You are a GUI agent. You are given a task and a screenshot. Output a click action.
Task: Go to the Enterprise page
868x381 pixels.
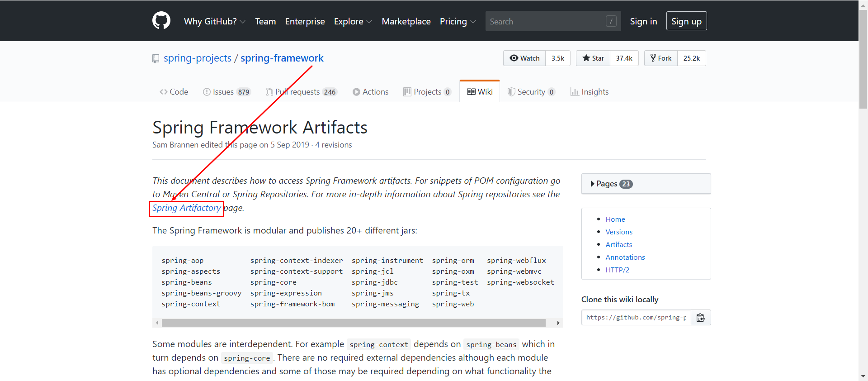click(x=305, y=21)
